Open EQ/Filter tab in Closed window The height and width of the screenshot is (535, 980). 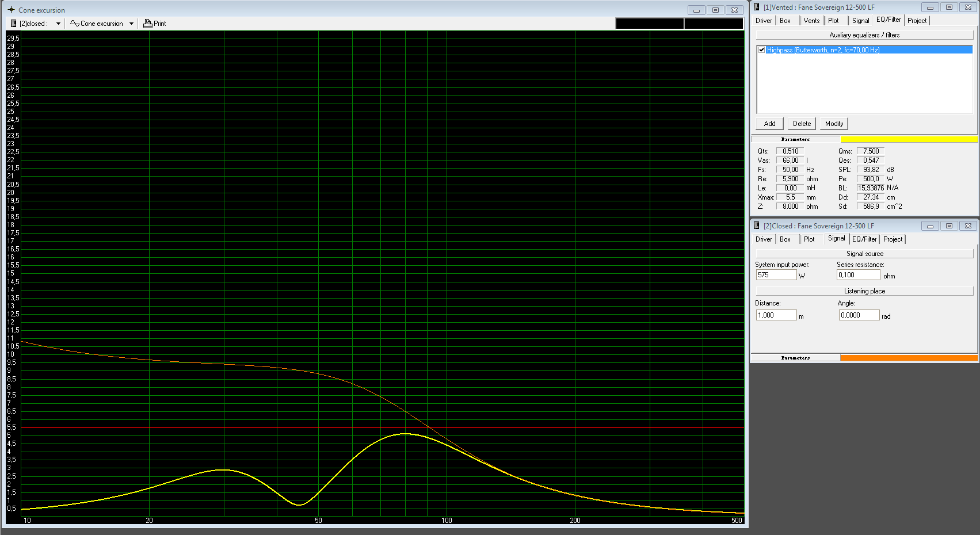[x=864, y=239]
